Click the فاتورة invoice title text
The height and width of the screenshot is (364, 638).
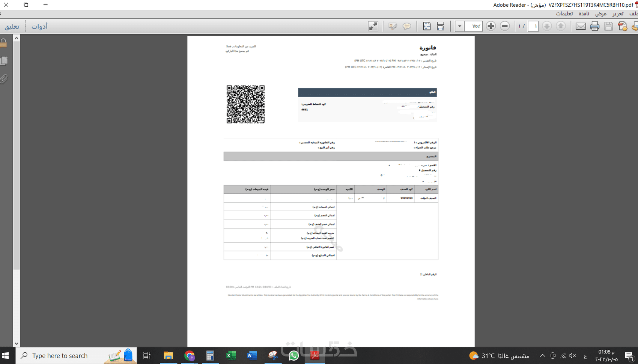click(x=428, y=48)
